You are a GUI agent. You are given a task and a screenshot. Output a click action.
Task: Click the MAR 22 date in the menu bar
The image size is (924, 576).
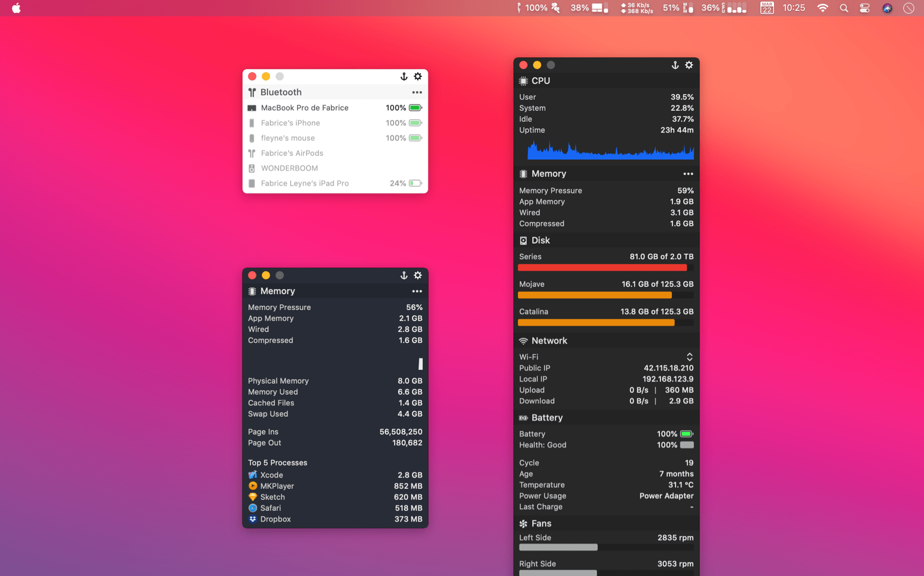(766, 8)
